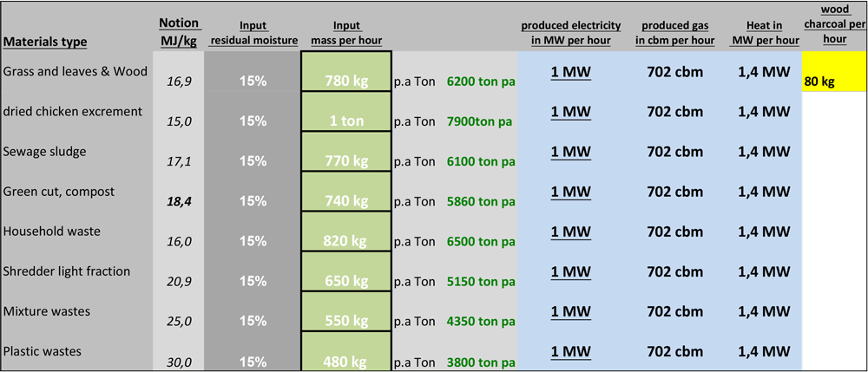868x372 pixels.
Task: Select the 550 kg input mass cell
Action: coord(346,321)
